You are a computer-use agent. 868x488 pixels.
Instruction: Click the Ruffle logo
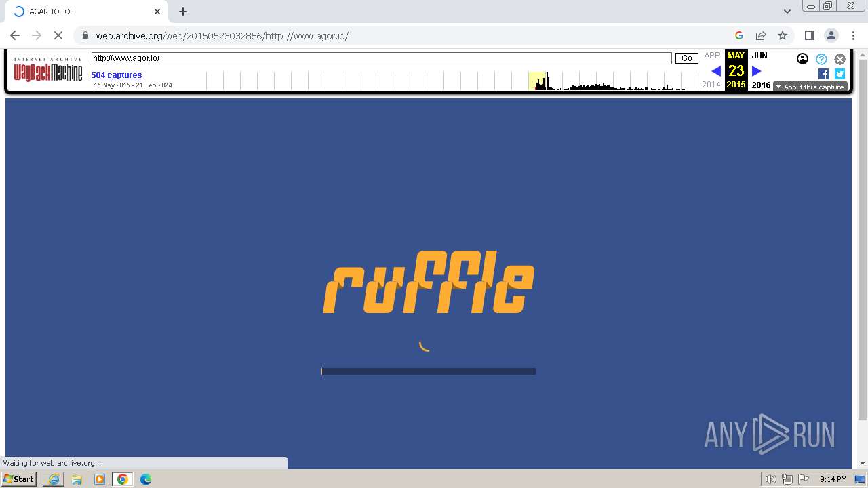429,282
